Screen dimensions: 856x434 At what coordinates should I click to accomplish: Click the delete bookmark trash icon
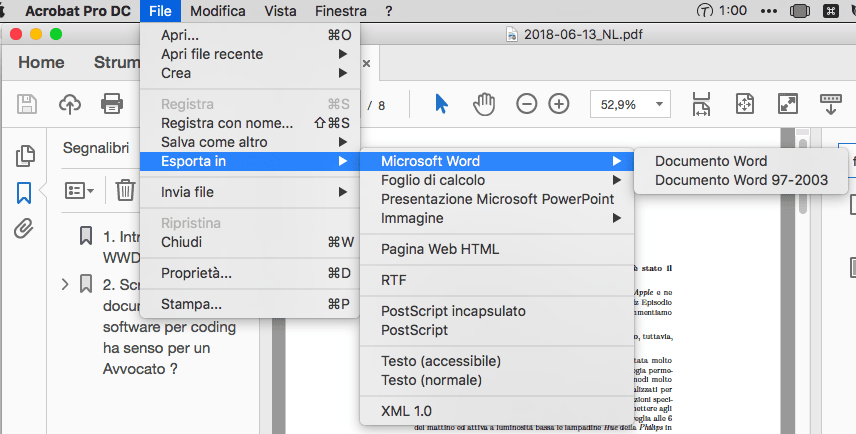point(125,190)
